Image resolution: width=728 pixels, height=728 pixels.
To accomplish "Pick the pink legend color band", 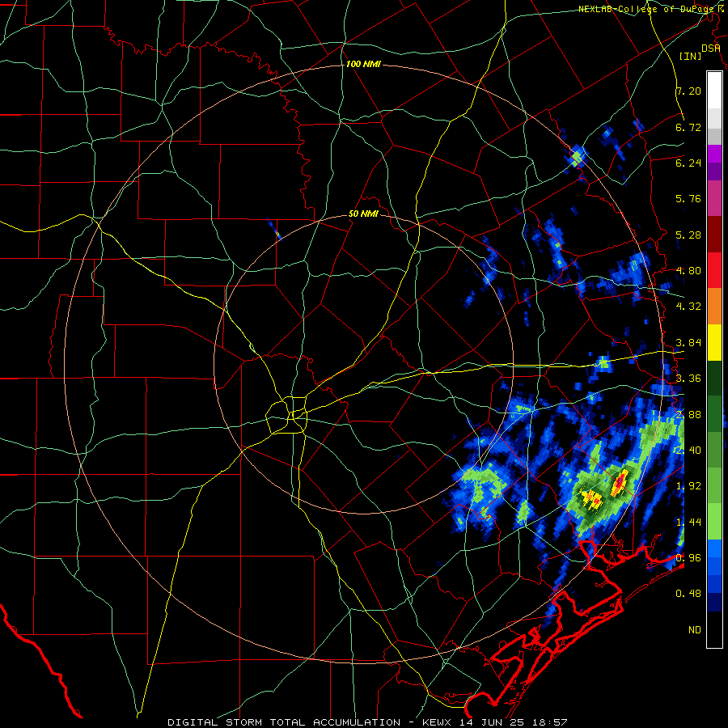I will 714,198.
